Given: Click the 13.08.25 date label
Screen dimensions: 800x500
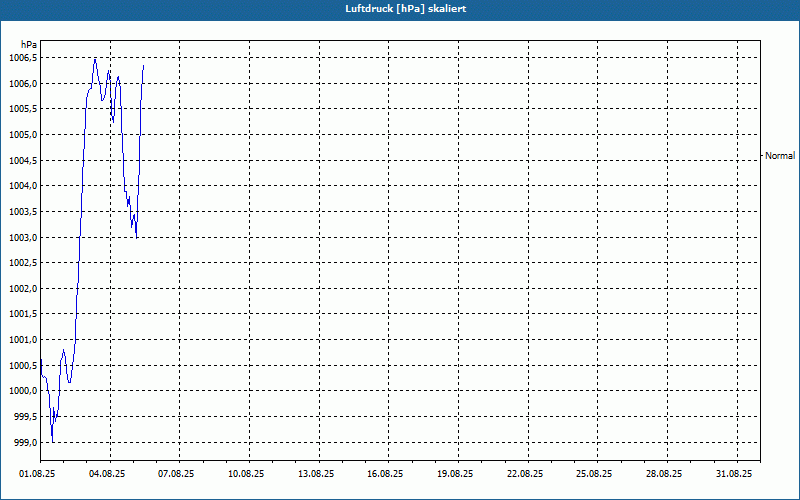Looking at the screenshot, I should (x=316, y=474).
